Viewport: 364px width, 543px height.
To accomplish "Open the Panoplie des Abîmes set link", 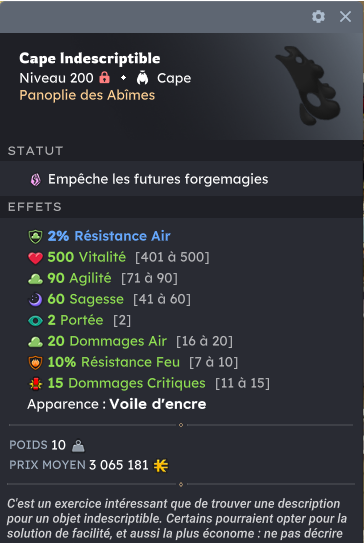I will click(x=87, y=95).
